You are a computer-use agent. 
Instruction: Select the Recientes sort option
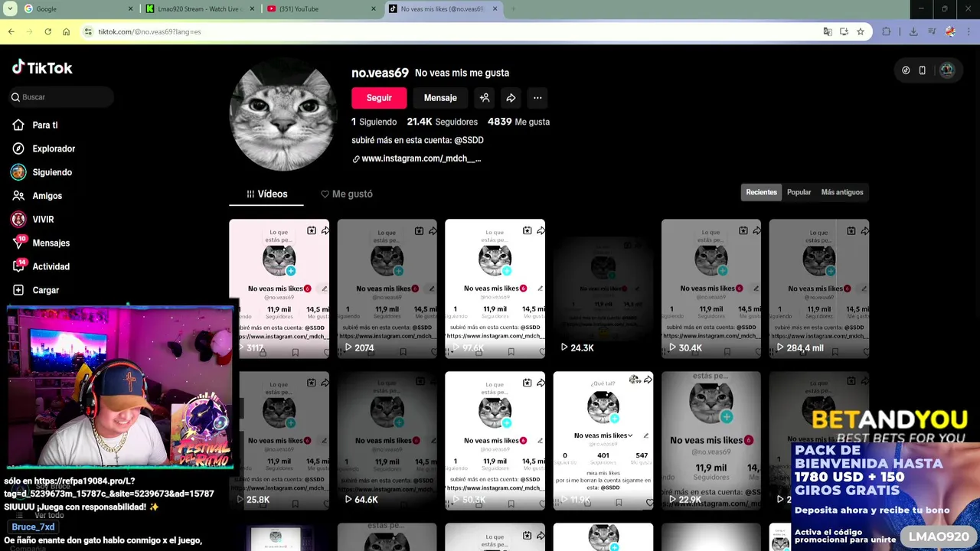(761, 192)
